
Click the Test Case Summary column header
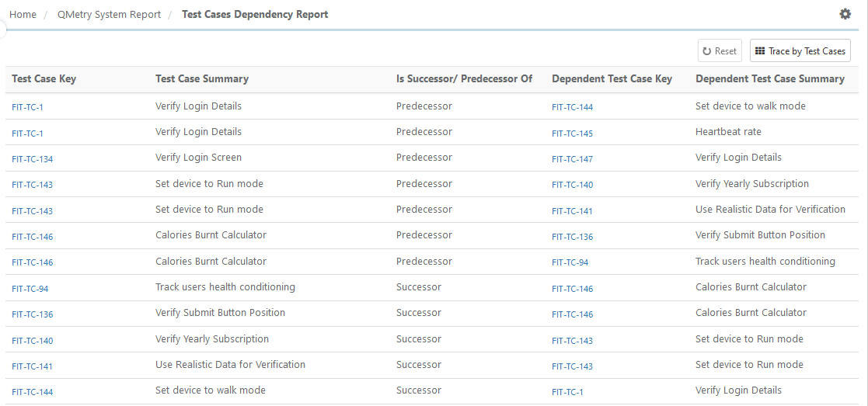pos(202,78)
